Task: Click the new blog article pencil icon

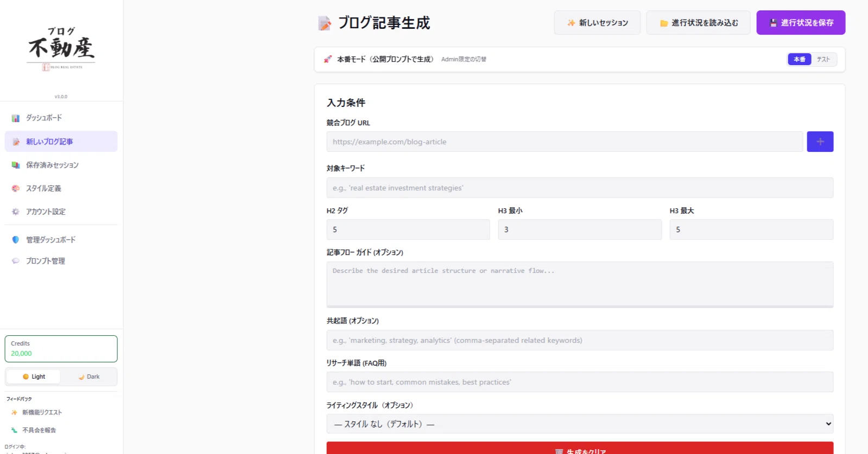Action: click(x=16, y=142)
